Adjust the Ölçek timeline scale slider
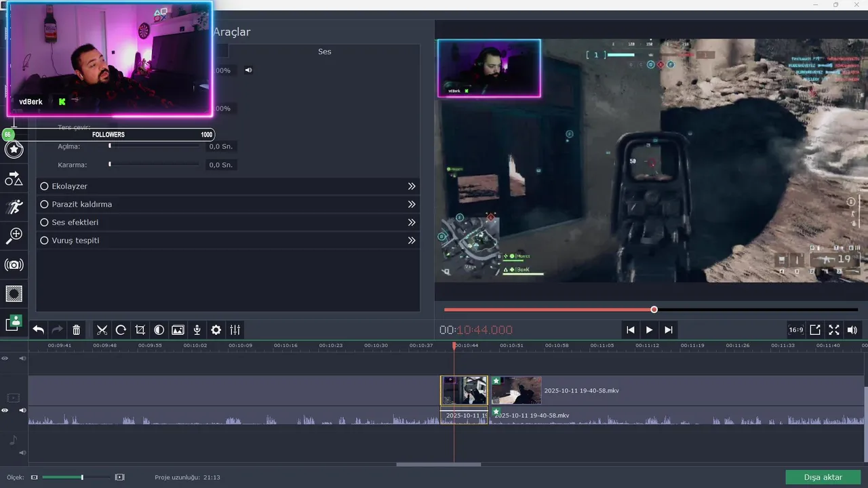 point(77,477)
